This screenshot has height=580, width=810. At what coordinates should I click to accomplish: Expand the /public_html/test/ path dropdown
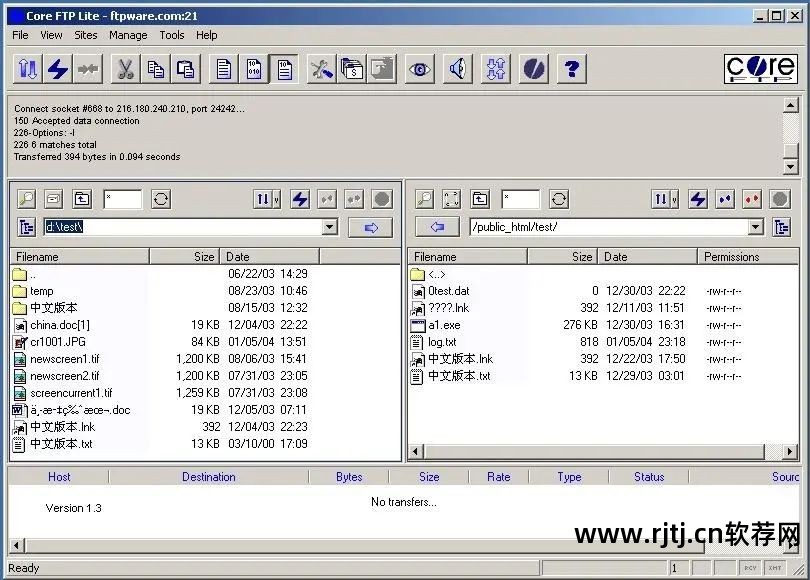pos(756,227)
